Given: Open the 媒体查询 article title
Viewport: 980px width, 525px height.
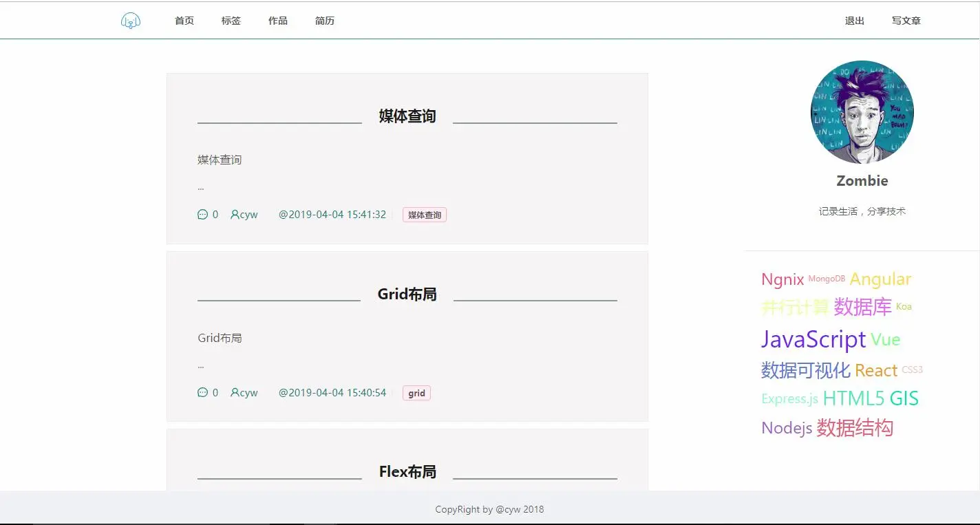Looking at the screenshot, I should (x=407, y=116).
